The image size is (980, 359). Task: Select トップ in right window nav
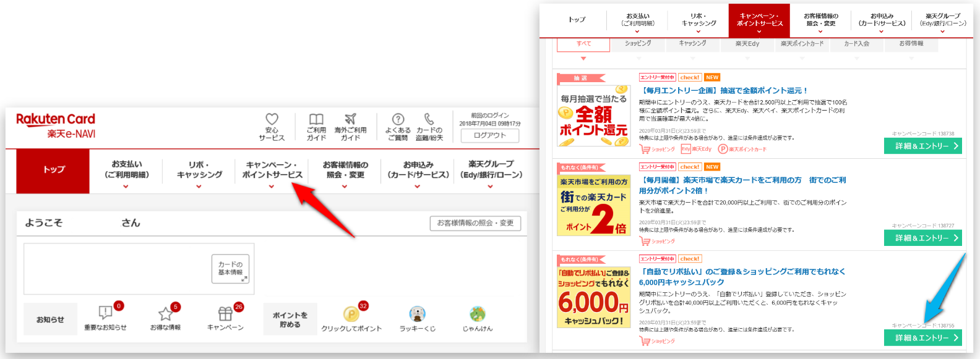[x=577, y=20]
